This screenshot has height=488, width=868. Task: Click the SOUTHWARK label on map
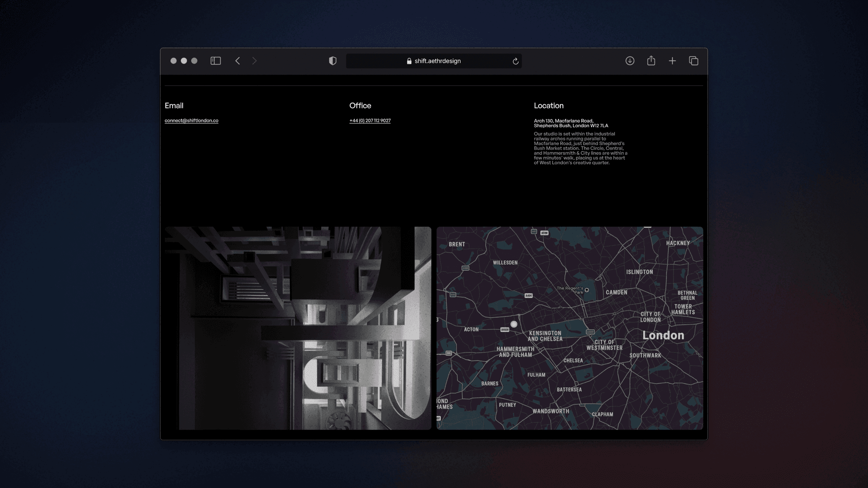point(645,355)
